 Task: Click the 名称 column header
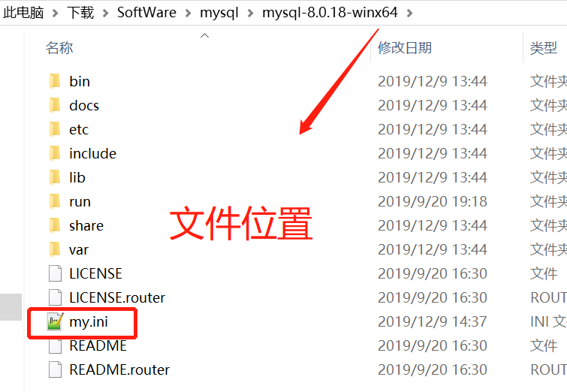[x=59, y=47]
